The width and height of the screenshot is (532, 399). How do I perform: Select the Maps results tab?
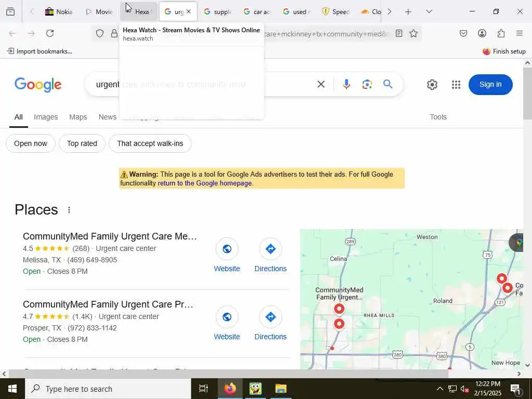pos(78,117)
